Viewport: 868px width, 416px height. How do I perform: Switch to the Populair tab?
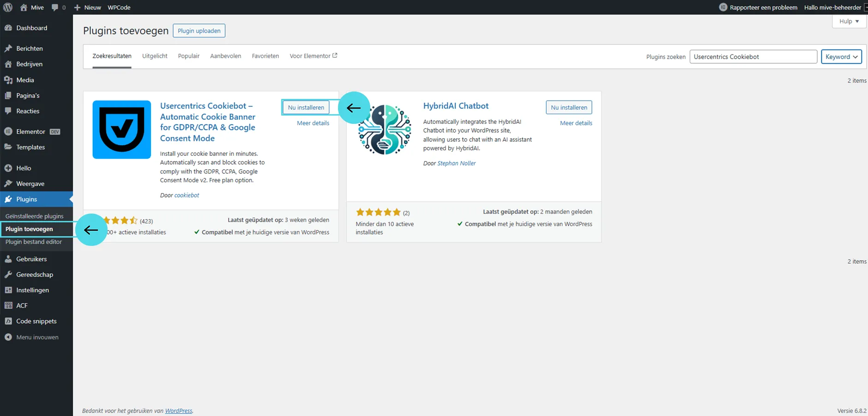pyautogui.click(x=189, y=56)
